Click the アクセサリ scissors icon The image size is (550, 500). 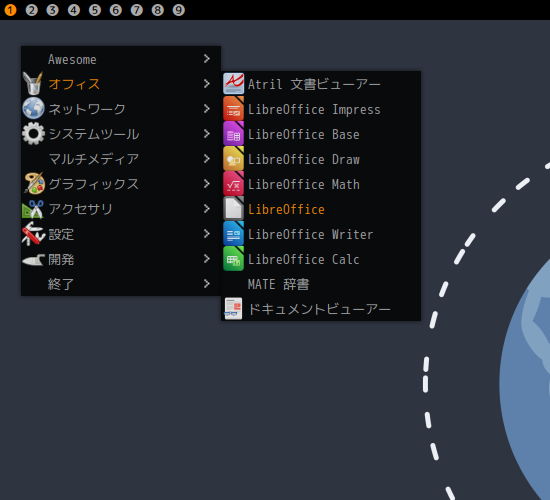click(33, 209)
